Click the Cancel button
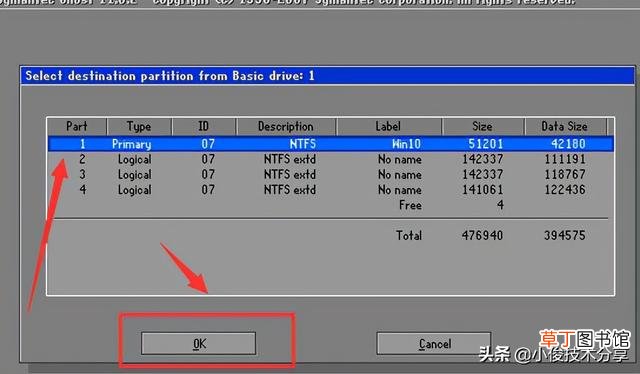 point(433,343)
